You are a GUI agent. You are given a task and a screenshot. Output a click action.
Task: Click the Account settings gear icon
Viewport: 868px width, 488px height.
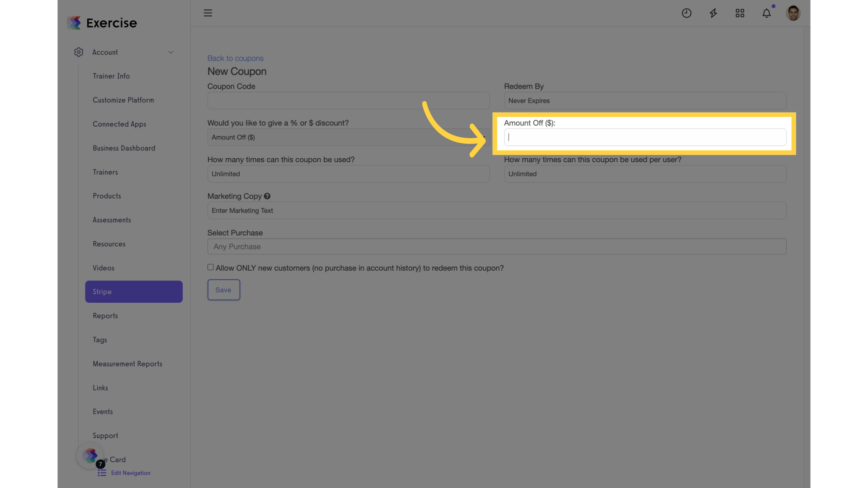(79, 52)
